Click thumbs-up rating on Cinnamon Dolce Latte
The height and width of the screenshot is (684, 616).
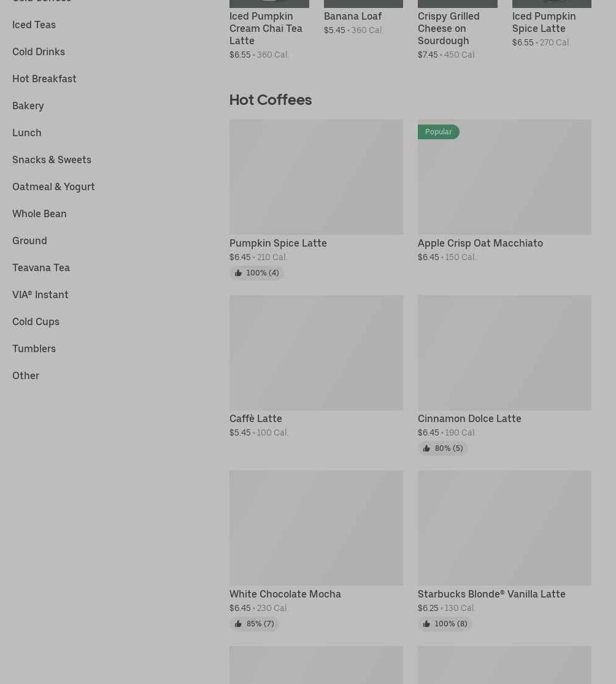(442, 448)
